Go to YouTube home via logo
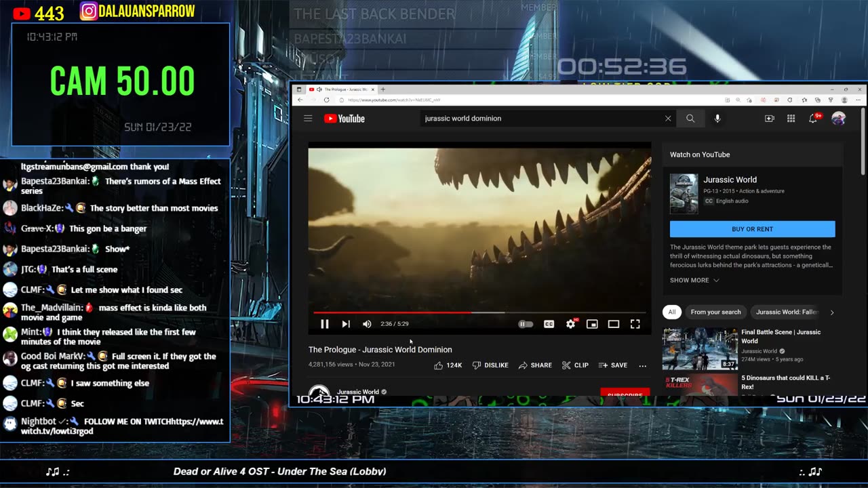 (x=344, y=119)
